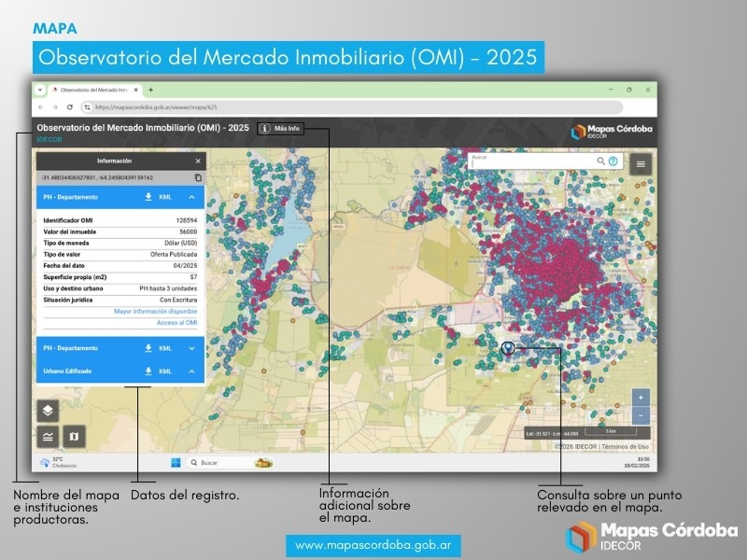Download KML for first PH - Departamento
747x560 pixels.
[148, 197]
